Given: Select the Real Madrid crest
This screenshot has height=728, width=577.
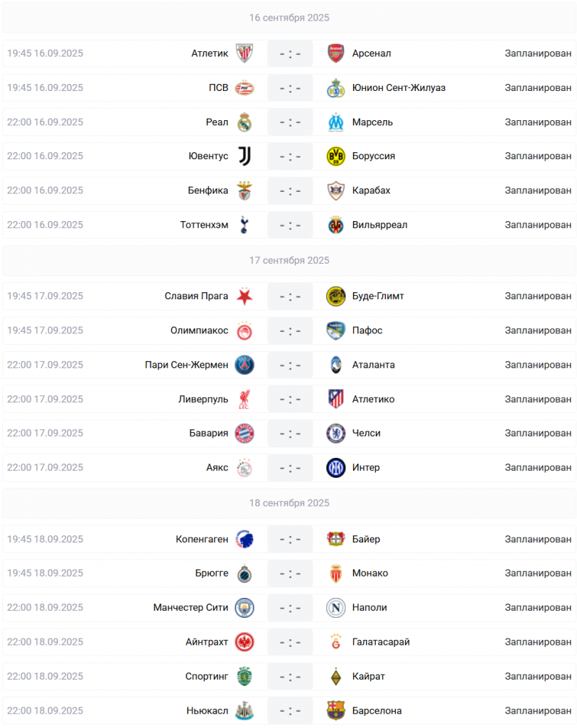Looking at the screenshot, I should pos(244,122).
